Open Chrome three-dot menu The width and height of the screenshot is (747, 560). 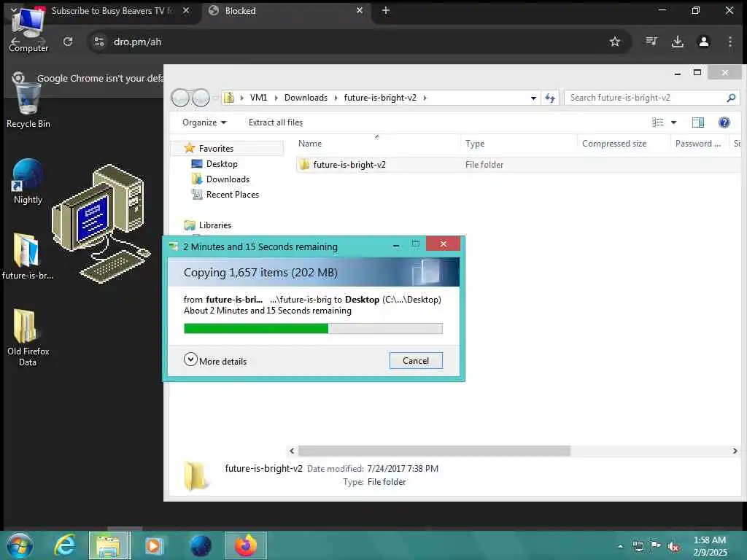pyautogui.click(x=729, y=42)
